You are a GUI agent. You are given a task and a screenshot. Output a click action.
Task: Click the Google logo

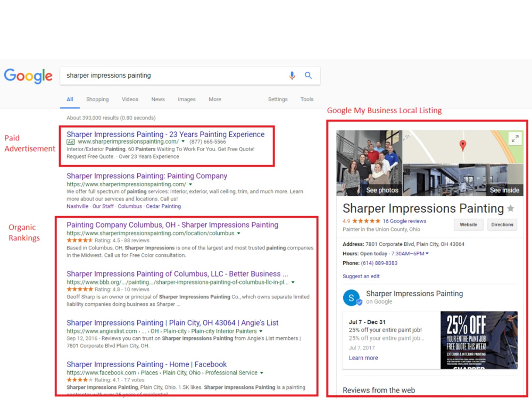[x=29, y=76]
